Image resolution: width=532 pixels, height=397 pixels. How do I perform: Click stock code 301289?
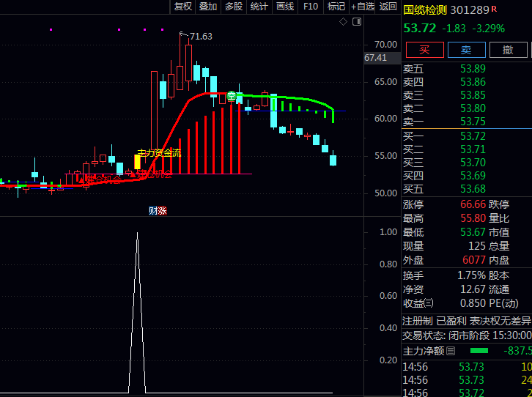click(470, 10)
